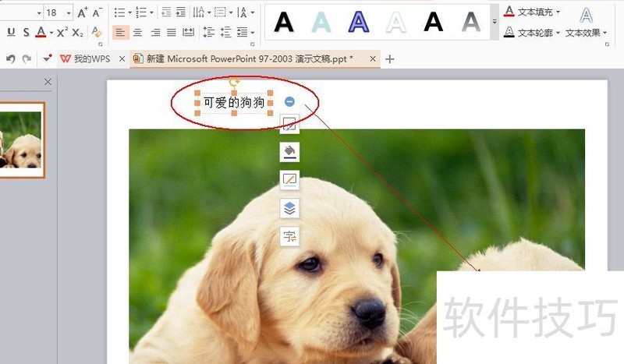The width and height of the screenshot is (624, 364).
Task: Open shape style floating icon
Action: [x=289, y=124]
